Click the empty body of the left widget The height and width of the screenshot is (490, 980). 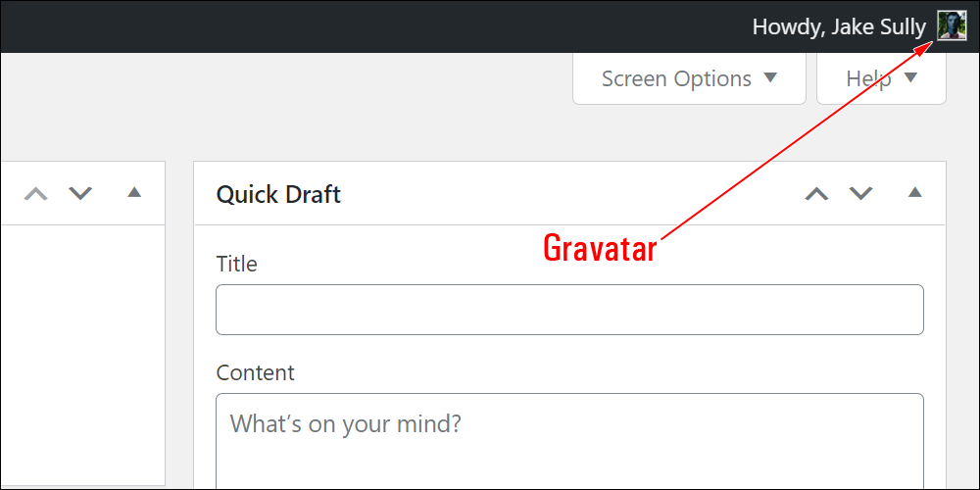(x=82, y=353)
